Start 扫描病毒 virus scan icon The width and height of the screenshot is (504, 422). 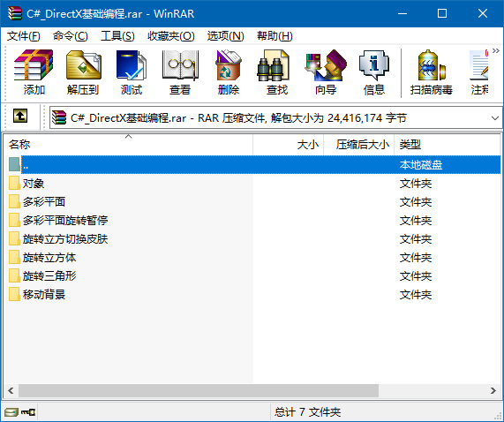click(x=432, y=72)
